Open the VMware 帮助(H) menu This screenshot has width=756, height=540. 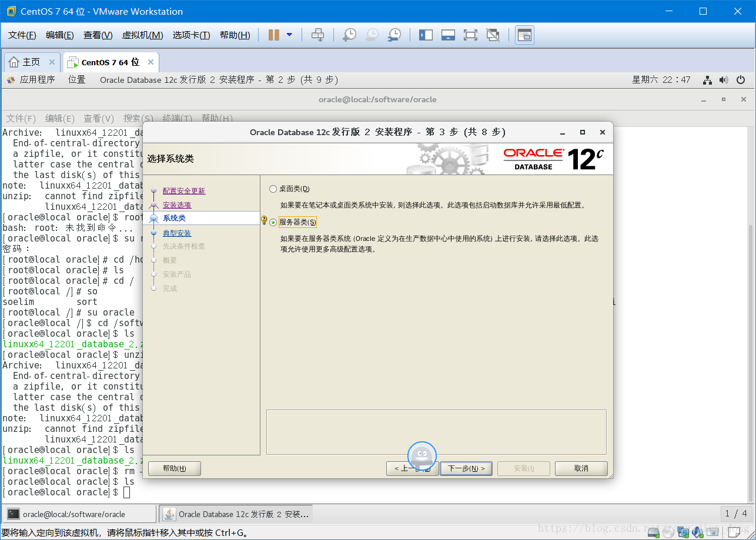click(235, 35)
